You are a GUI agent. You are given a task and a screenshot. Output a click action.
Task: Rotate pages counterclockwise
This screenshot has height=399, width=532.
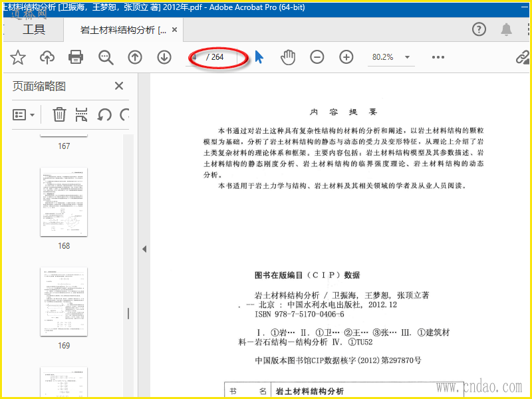click(104, 114)
